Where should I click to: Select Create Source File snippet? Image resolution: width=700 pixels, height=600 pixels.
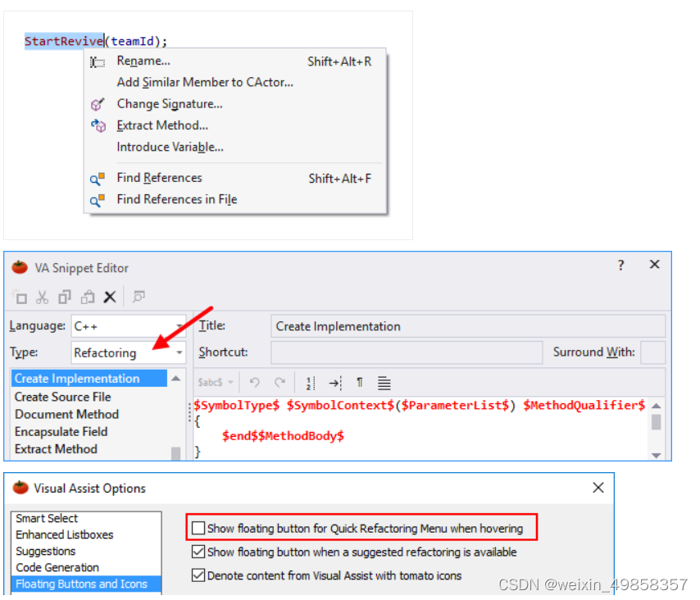coord(89,397)
